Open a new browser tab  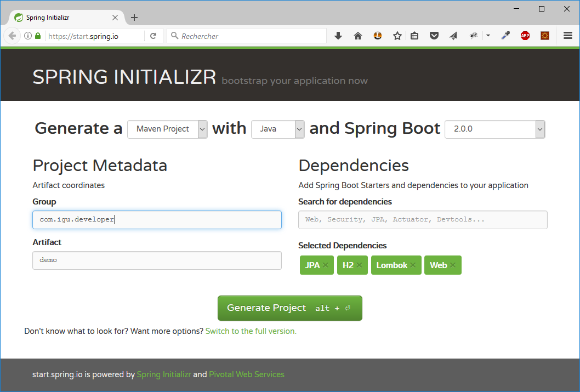pos(134,17)
